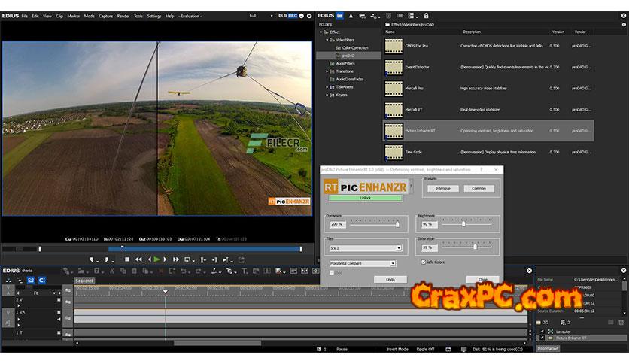Screen dimensions: 629x364
Task: Click the Intensive preset button
Action: [x=442, y=188]
